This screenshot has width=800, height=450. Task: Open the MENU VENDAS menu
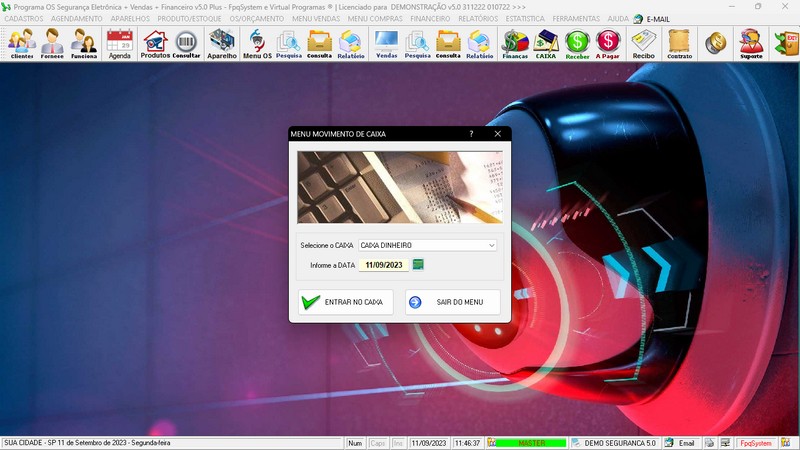316,19
